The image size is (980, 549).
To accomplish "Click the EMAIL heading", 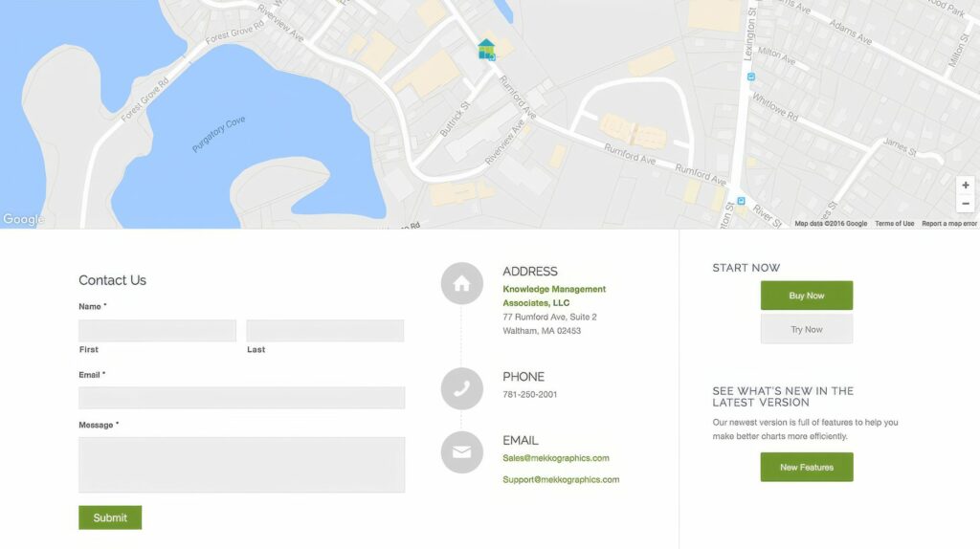I will tap(520, 441).
